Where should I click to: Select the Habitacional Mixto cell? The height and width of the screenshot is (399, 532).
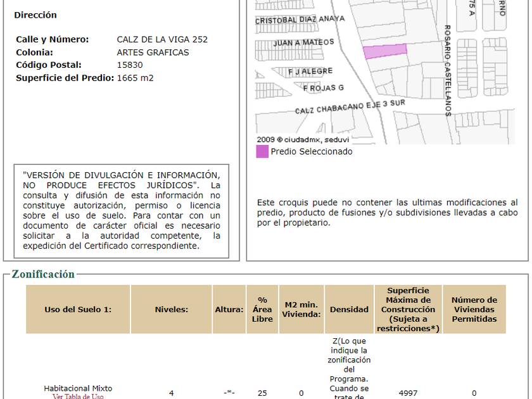tap(78, 388)
